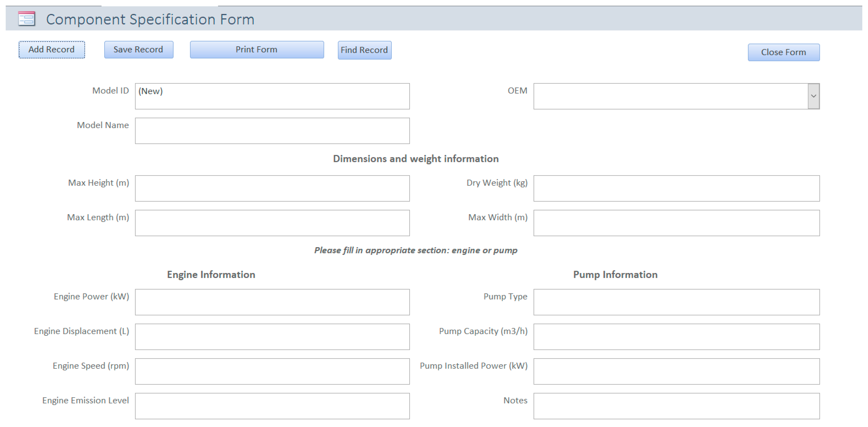Focus the Max Length (m) field
The height and width of the screenshot is (427, 868).
(272, 223)
